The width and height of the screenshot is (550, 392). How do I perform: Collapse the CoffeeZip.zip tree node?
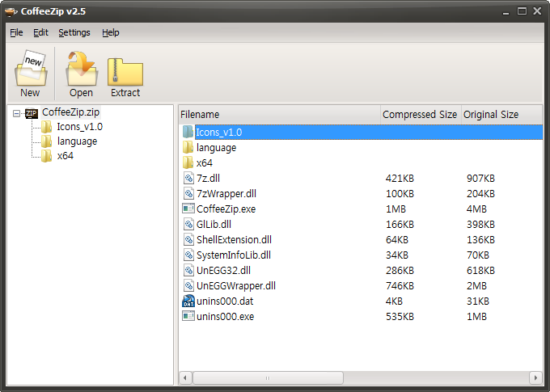tap(16, 113)
